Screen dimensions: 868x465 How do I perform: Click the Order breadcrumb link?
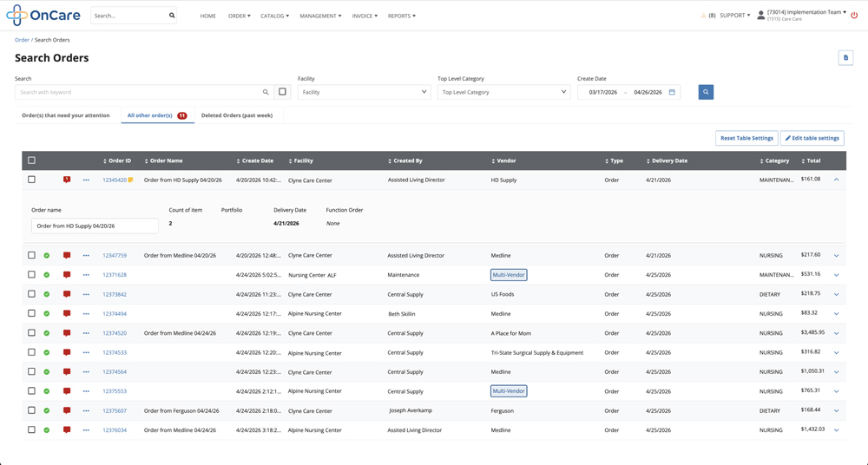click(23, 40)
